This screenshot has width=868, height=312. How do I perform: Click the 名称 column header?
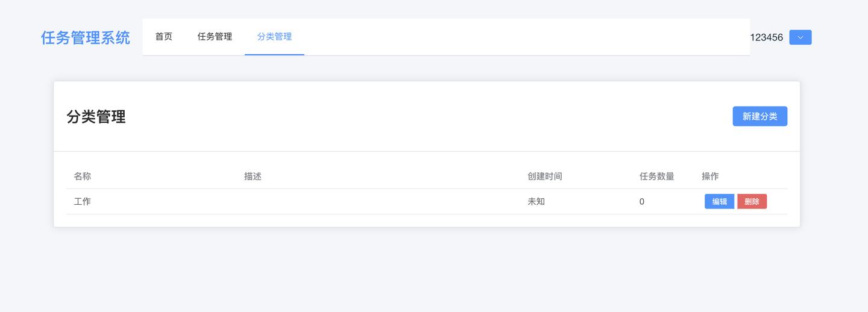coord(83,176)
